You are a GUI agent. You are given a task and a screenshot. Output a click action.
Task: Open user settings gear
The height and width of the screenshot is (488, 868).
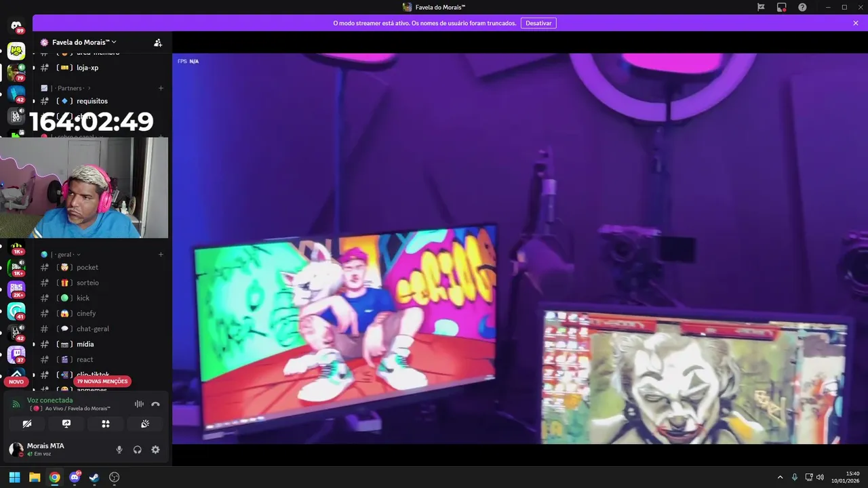pyautogui.click(x=155, y=449)
